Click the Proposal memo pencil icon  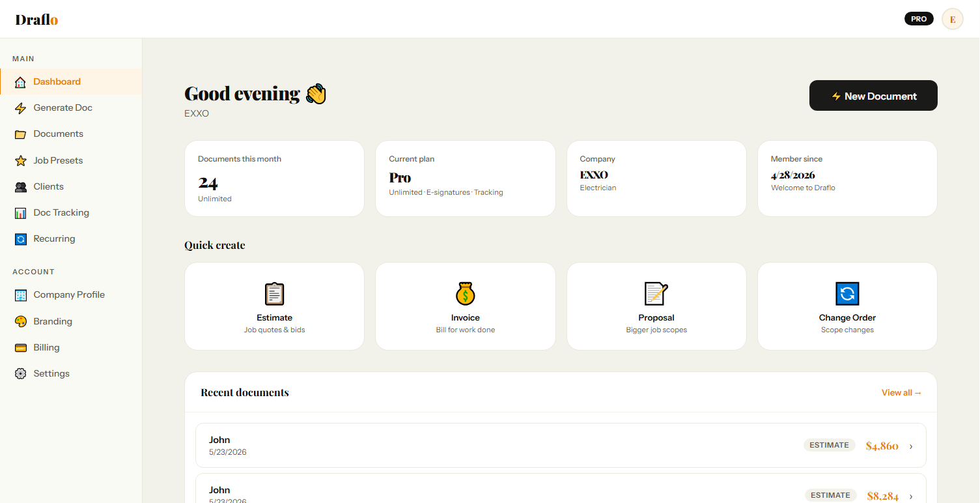[x=656, y=294]
